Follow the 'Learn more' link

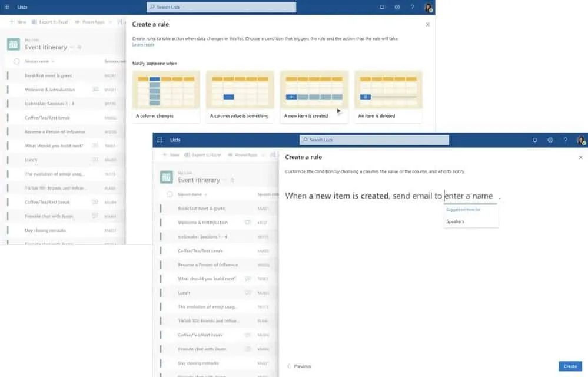point(143,45)
